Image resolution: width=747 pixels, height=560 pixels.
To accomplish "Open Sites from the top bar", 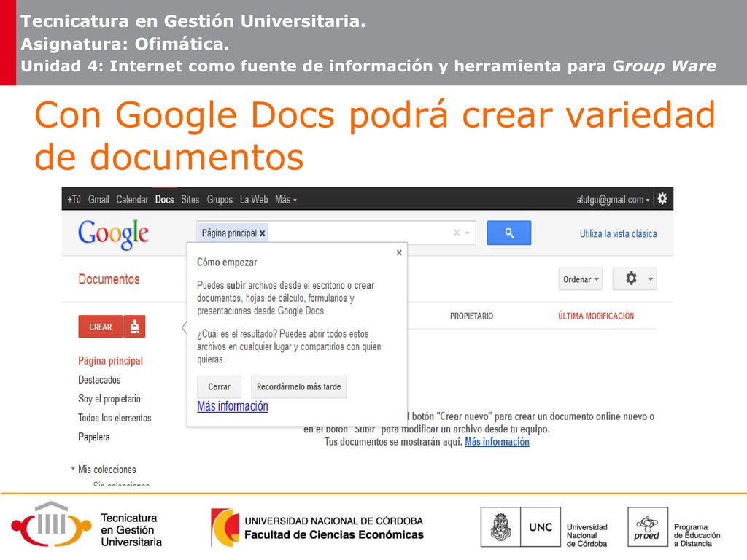I will (x=190, y=200).
